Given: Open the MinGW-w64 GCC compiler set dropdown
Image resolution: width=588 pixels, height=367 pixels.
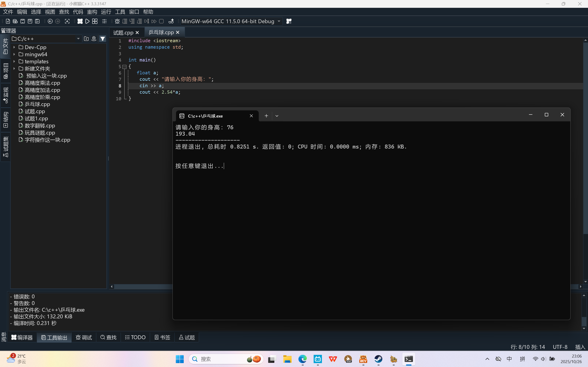Looking at the screenshot, I should tap(279, 21).
